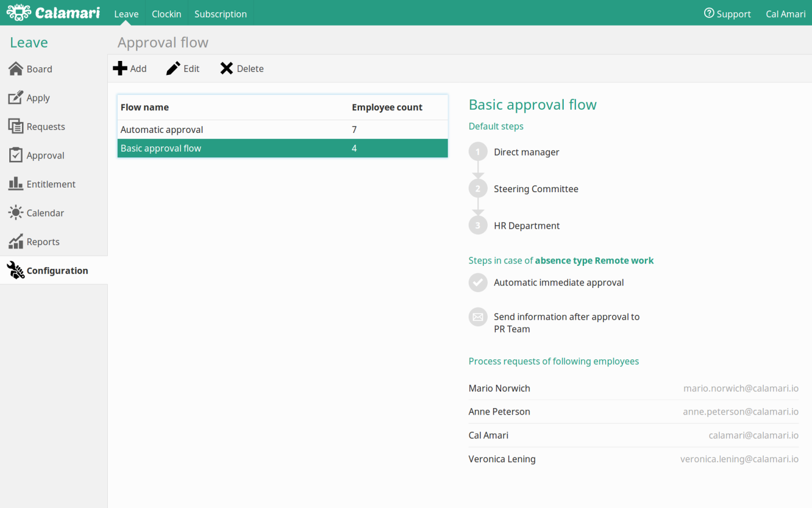Open the Subscription tab
The height and width of the screenshot is (508, 812).
[x=220, y=13]
